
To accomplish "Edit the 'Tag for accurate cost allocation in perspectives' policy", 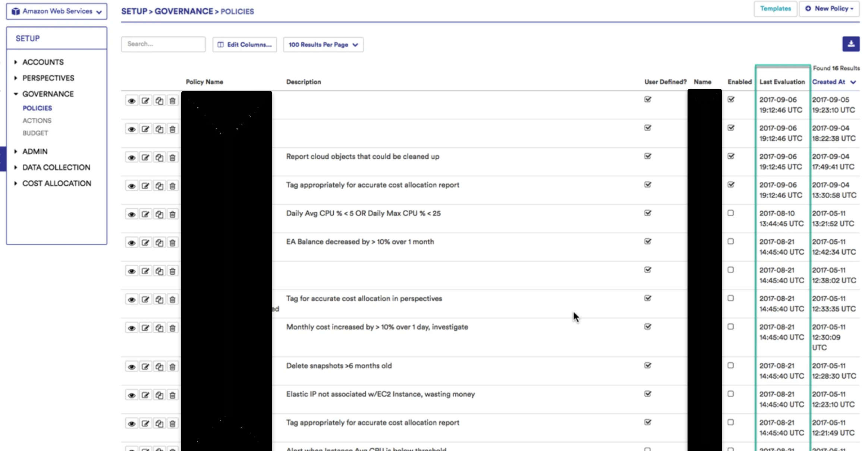I will [x=145, y=299].
